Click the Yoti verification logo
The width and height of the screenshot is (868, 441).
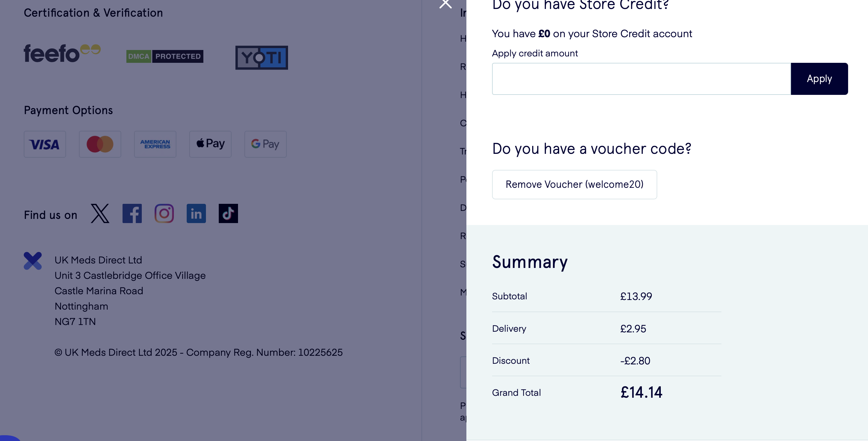click(x=261, y=58)
